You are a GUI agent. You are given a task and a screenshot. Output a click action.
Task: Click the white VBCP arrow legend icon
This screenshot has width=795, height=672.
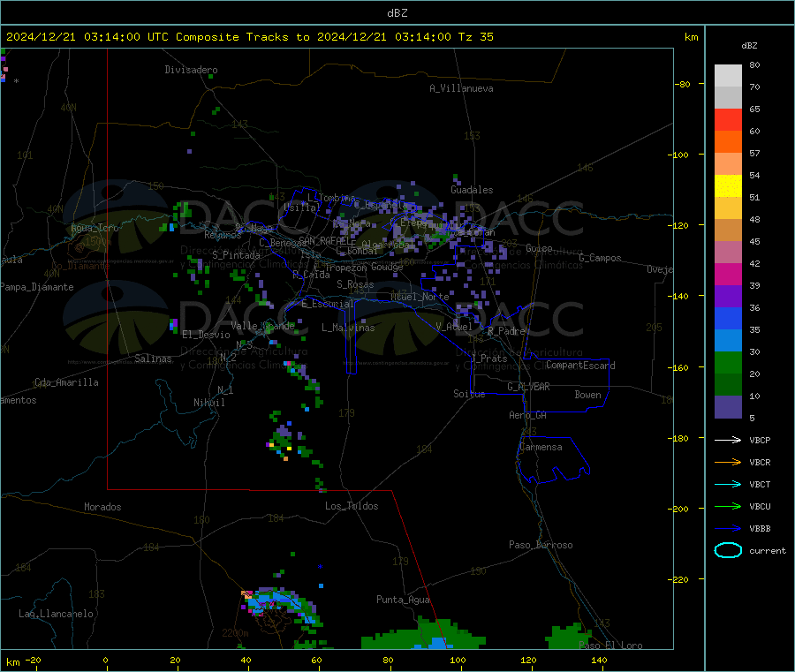(728, 440)
